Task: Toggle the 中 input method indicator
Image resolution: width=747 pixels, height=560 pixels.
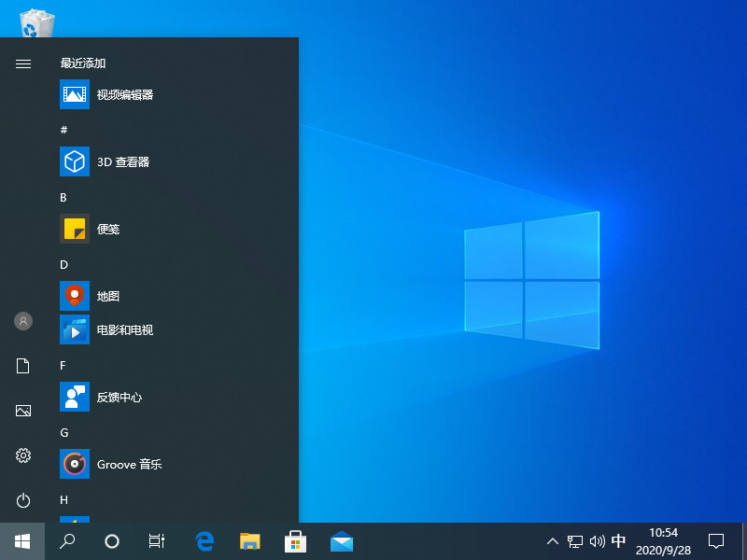Action: point(618,540)
